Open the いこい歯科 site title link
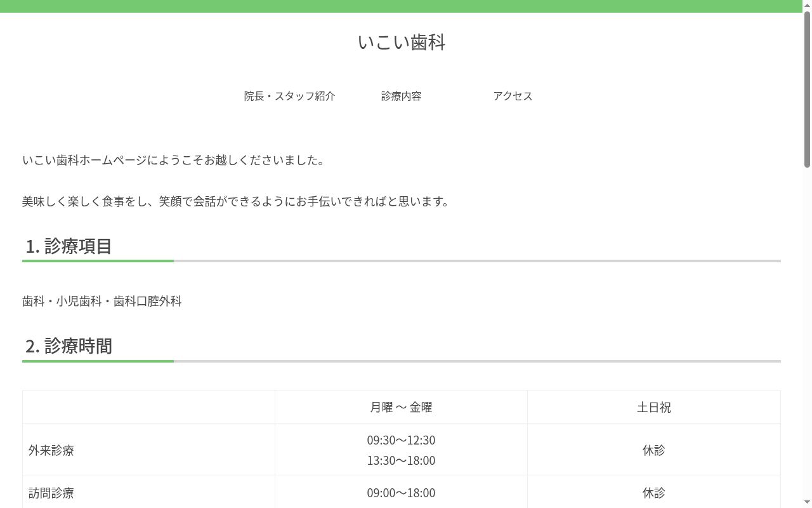This screenshot has width=812, height=508. click(402, 43)
